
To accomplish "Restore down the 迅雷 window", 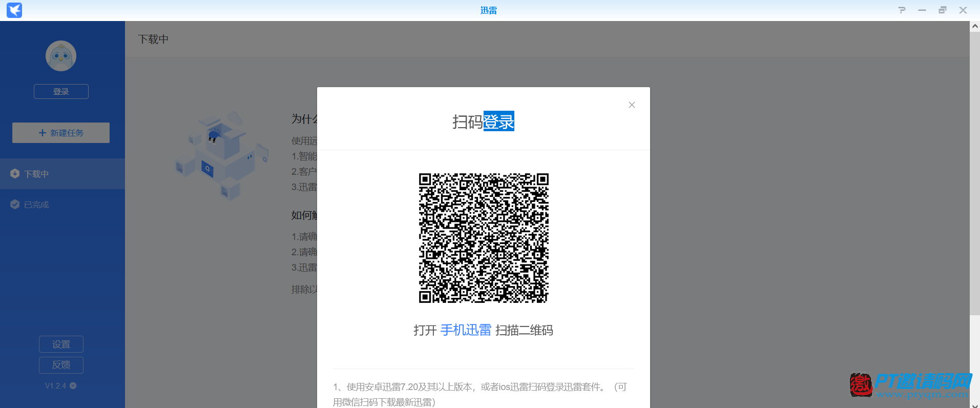I will point(943,10).
